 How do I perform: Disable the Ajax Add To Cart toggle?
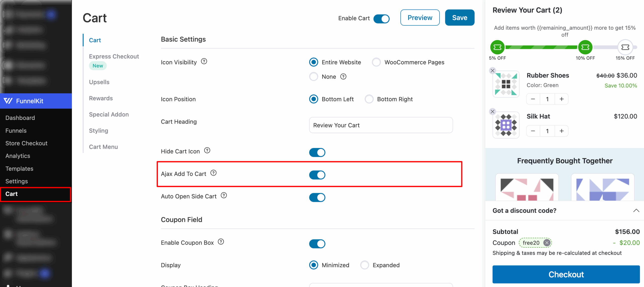tap(317, 175)
